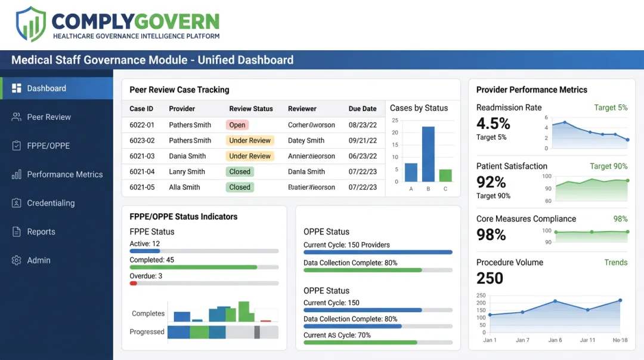This screenshot has width=644, height=360.
Task: Click Target 5% label by Readmission Rate
Action: point(611,108)
